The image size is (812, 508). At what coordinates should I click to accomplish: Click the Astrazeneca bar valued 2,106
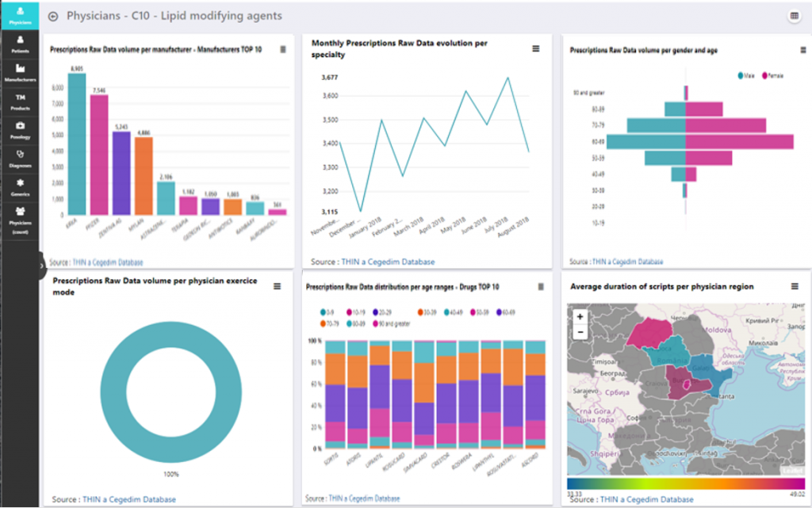coord(166,198)
